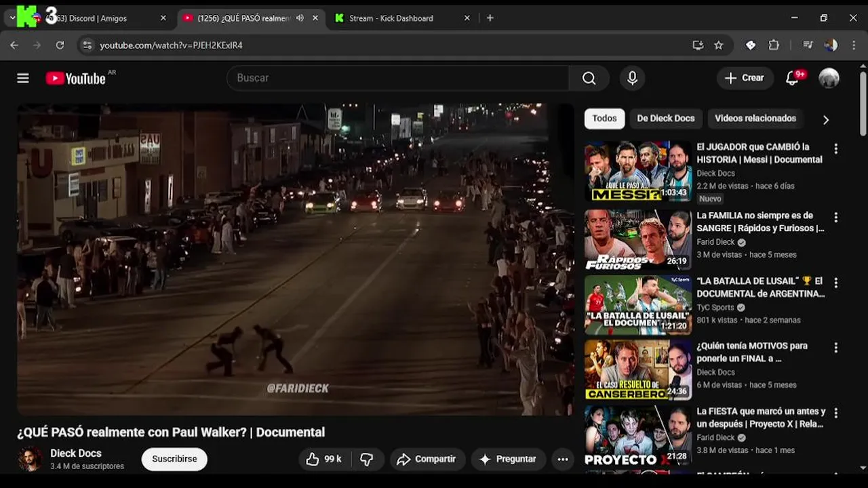Open the Canserbero case thumbnail
Screen dimensions: 868x488
pyautogui.click(x=638, y=370)
